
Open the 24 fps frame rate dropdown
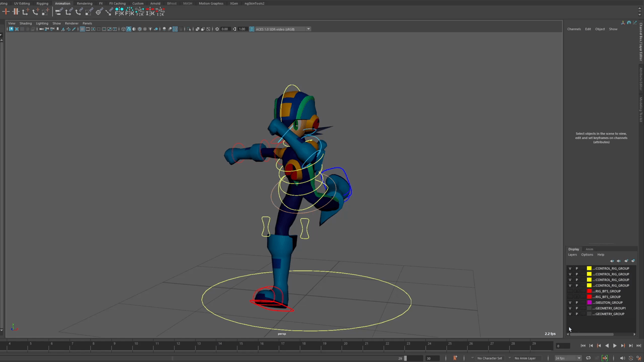568,358
